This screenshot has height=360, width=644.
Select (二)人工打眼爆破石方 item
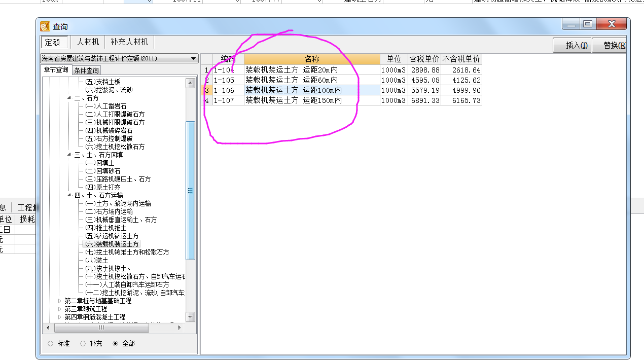click(115, 114)
